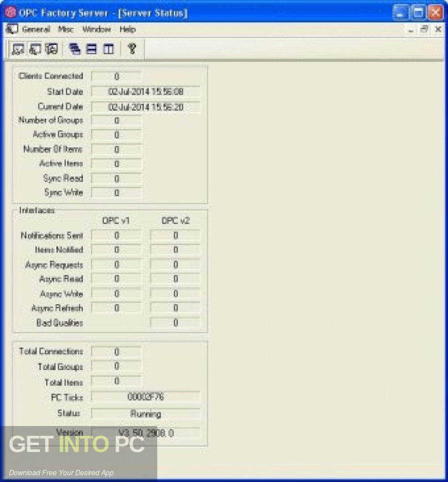Click the Version field V3.50.2908.0

tap(146, 433)
